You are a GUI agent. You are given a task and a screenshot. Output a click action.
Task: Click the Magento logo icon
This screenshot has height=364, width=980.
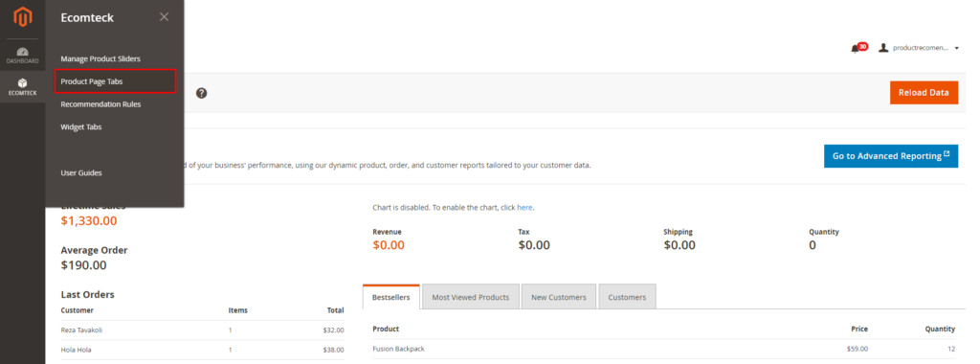coord(23,17)
